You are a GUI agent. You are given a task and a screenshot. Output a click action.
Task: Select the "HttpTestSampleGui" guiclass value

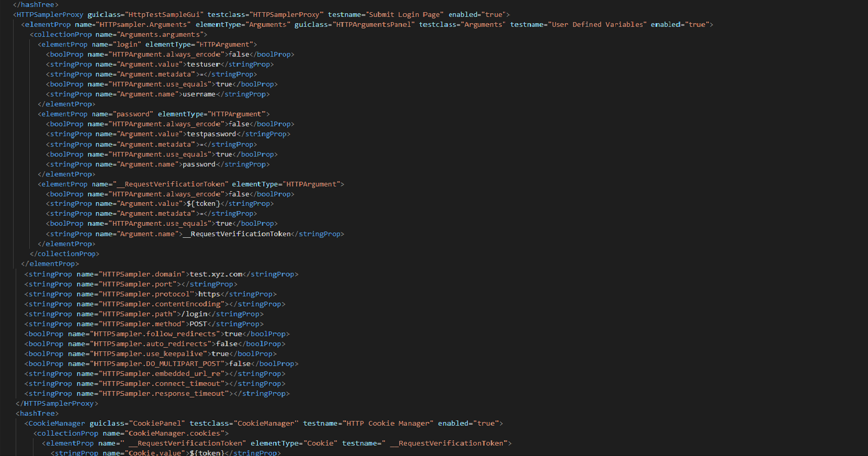(164, 14)
